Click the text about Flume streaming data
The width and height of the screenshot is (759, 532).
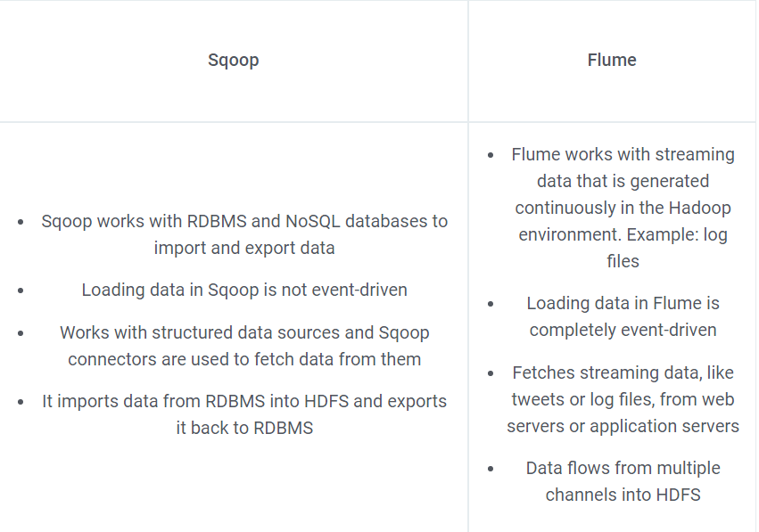coord(623,208)
